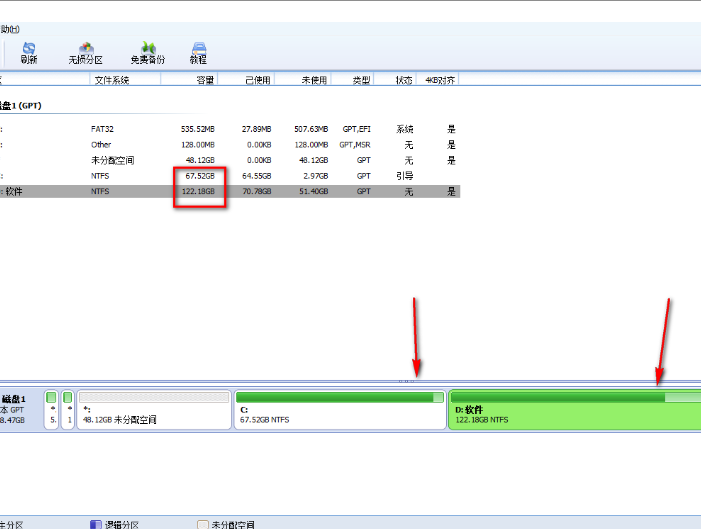Click the 未分配空间 legend swatch

coord(203,525)
